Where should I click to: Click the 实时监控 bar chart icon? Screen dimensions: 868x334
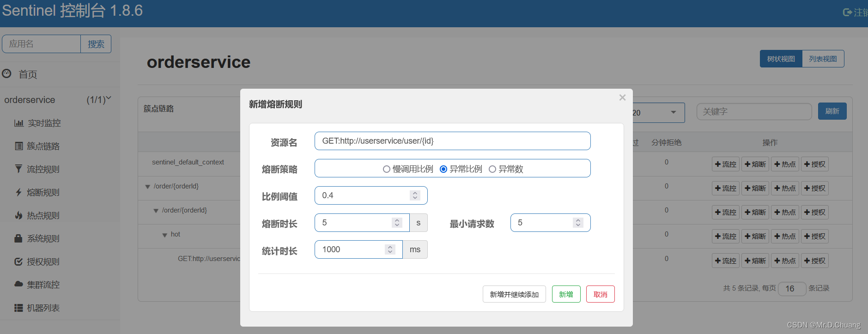(x=19, y=123)
